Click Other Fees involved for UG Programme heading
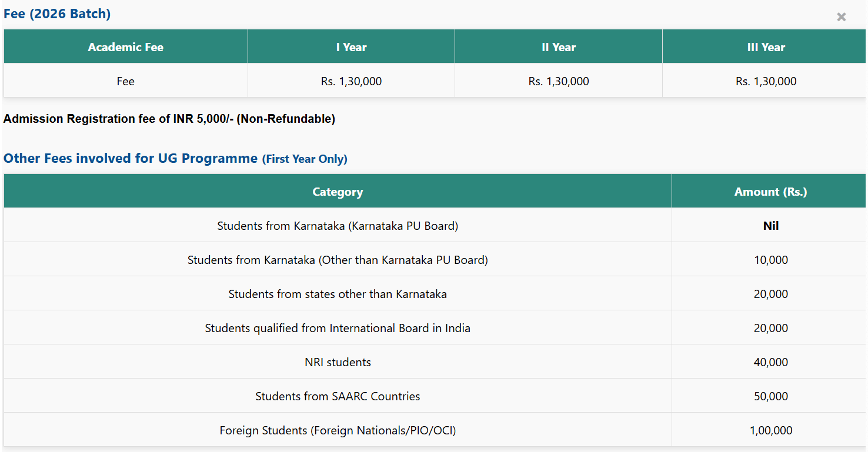868x452 pixels. click(131, 158)
